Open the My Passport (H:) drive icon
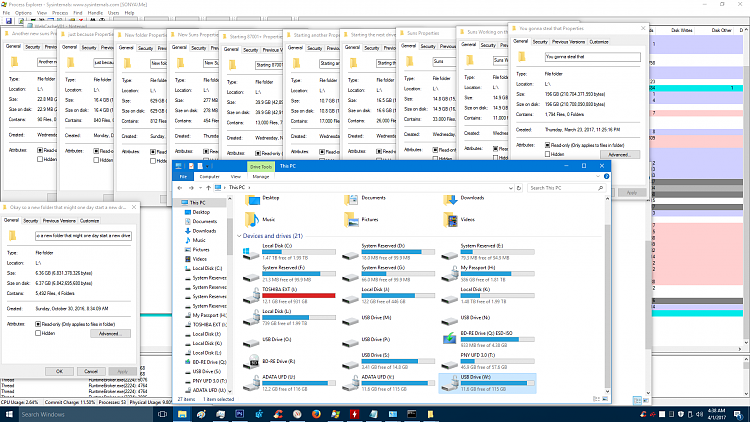 click(x=449, y=274)
